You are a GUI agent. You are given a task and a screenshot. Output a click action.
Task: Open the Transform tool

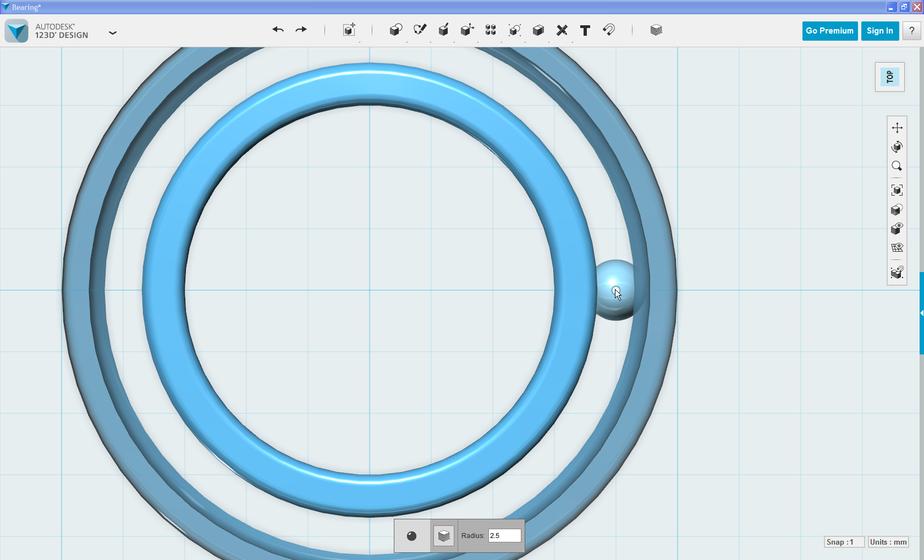point(349,30)
